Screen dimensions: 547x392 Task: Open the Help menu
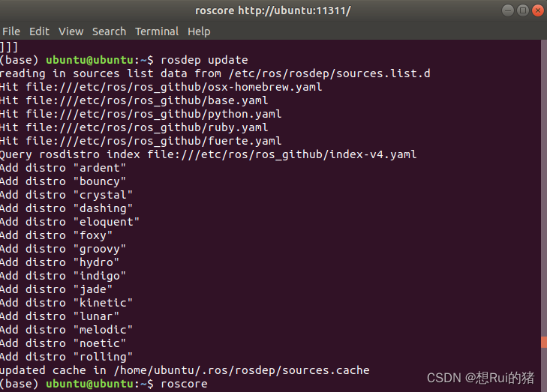(199, 31)
